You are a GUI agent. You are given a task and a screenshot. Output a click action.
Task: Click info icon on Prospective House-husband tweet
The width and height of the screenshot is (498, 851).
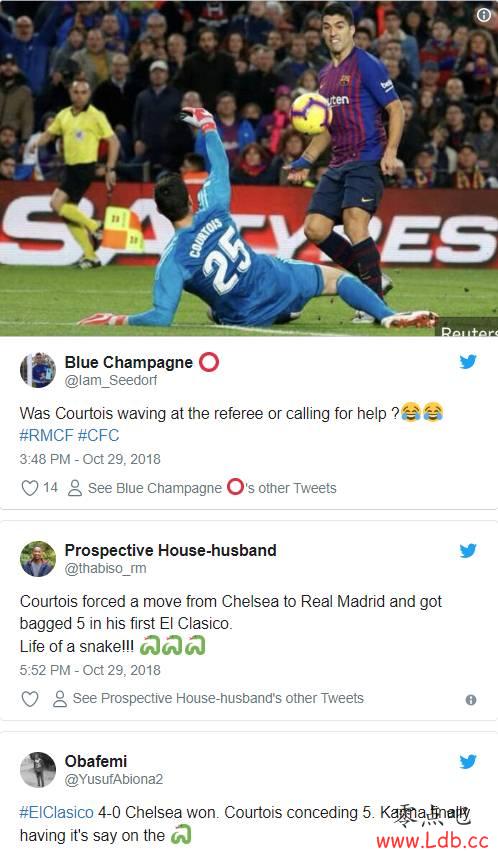pos(471,700)
